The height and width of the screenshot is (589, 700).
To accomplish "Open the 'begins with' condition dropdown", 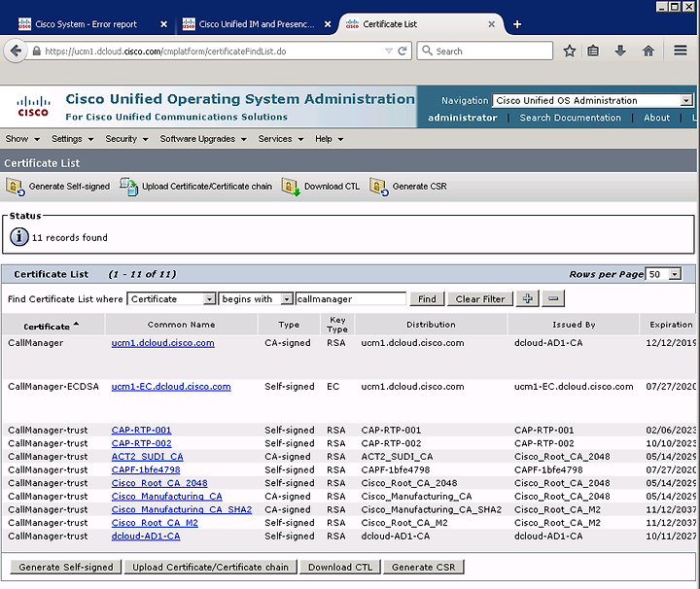I will 287,299.
